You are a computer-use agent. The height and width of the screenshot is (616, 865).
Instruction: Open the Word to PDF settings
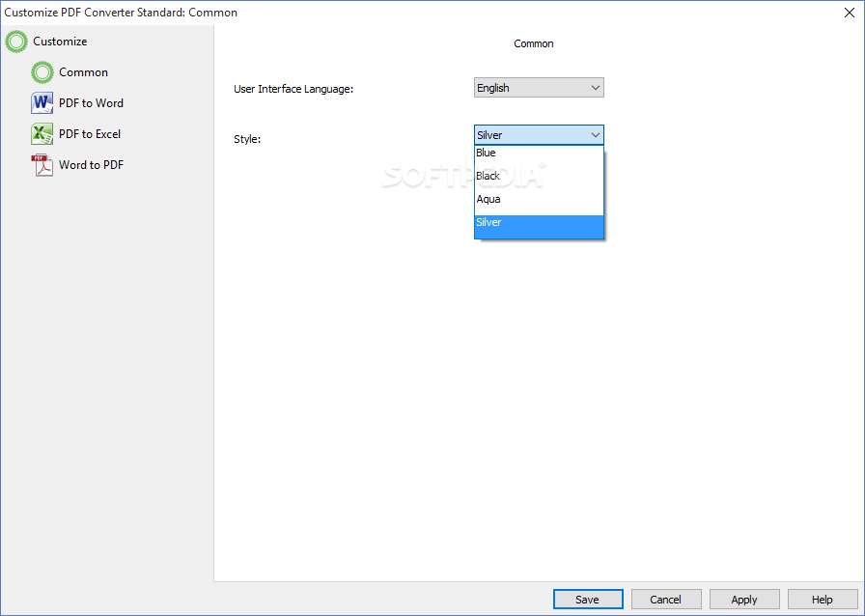pyautogui.click(x=91, y=165)
